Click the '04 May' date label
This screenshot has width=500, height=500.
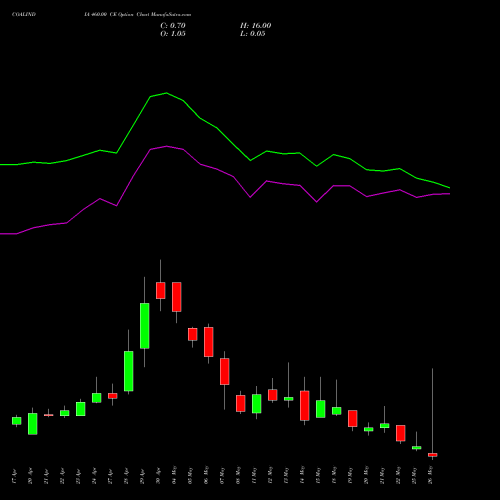point(174,475)
